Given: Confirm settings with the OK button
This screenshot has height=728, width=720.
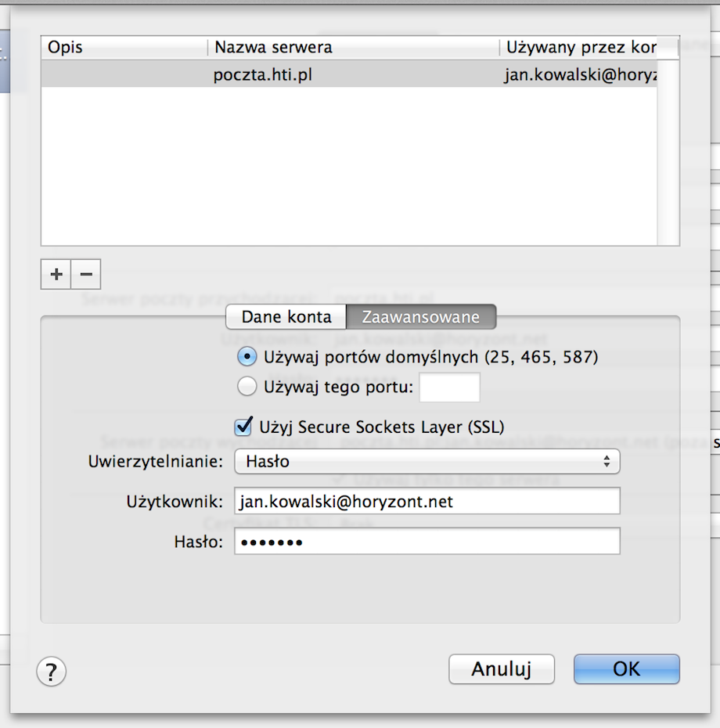Looking at the screenshot, I should click(627, 669).
